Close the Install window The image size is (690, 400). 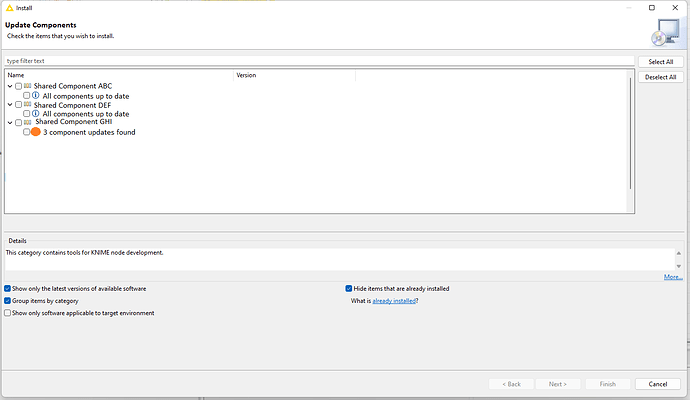tap(675, 8)
